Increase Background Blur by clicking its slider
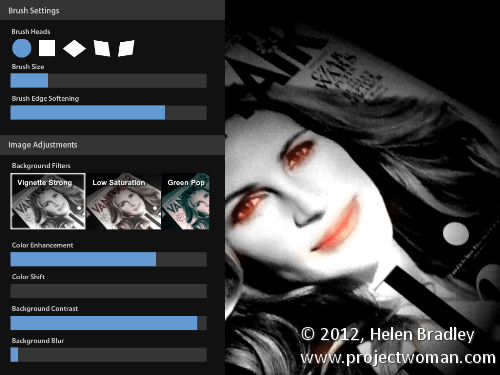This screenshot has width=500, height=375. click(x=109, y=355)
